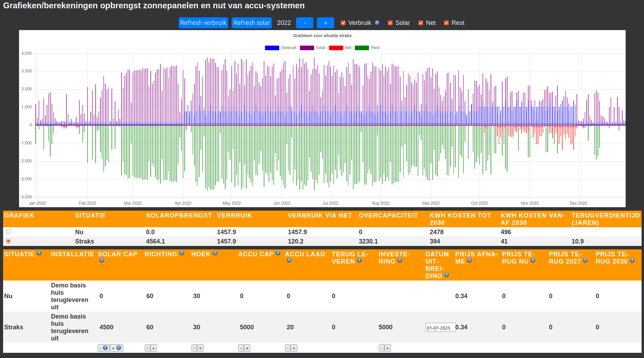This screenshot has height=358, width=644.
Task: Click the datum uitbreiding date field
Action: click(x=440, y=328)
